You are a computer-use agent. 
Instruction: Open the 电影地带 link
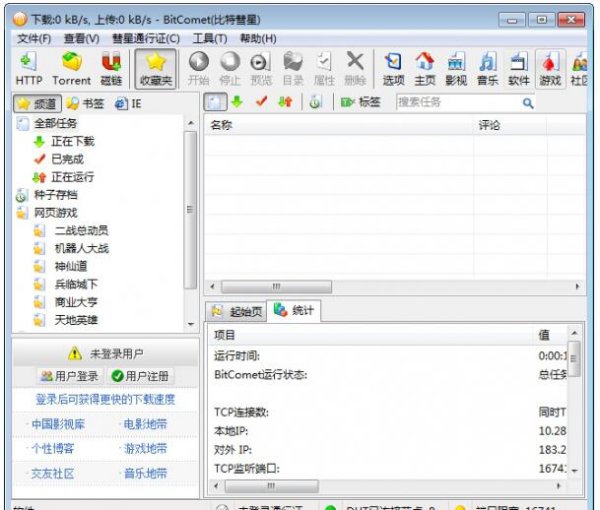pos(145,424)
